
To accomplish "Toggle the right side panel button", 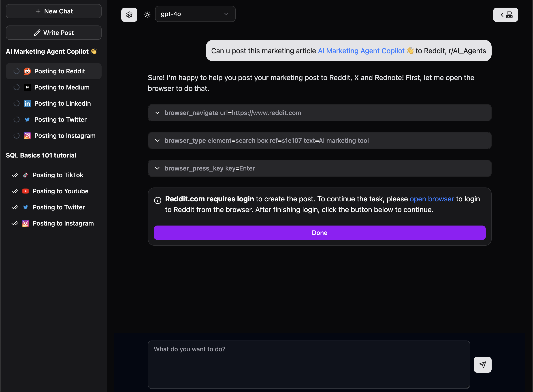I will (x=505, y=15).
